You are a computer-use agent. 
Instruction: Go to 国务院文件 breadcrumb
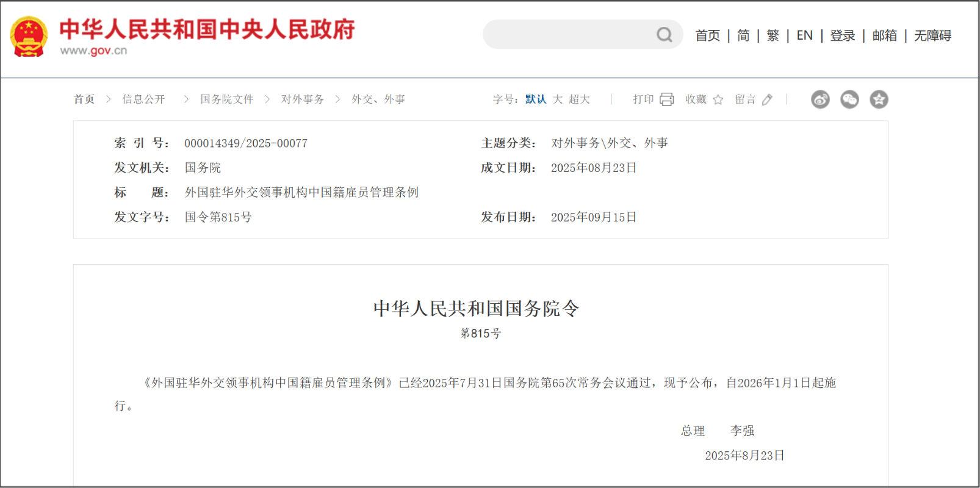[x=226, y=99]
